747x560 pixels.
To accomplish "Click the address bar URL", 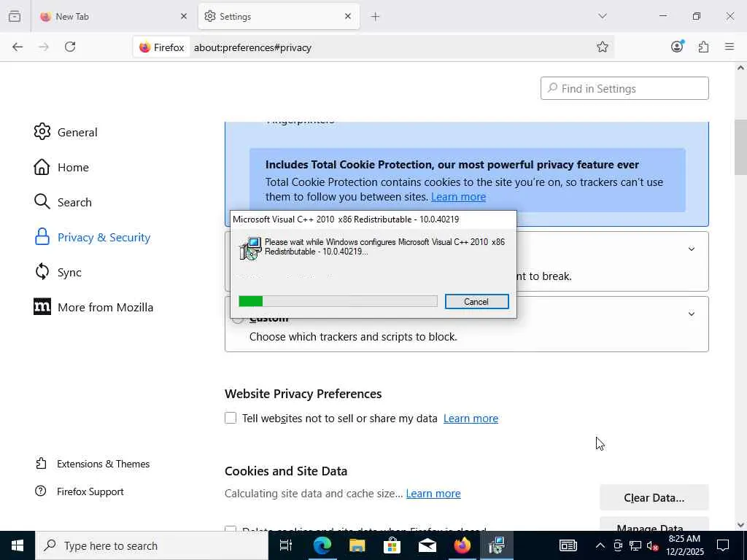I will (x=252, y=47).
